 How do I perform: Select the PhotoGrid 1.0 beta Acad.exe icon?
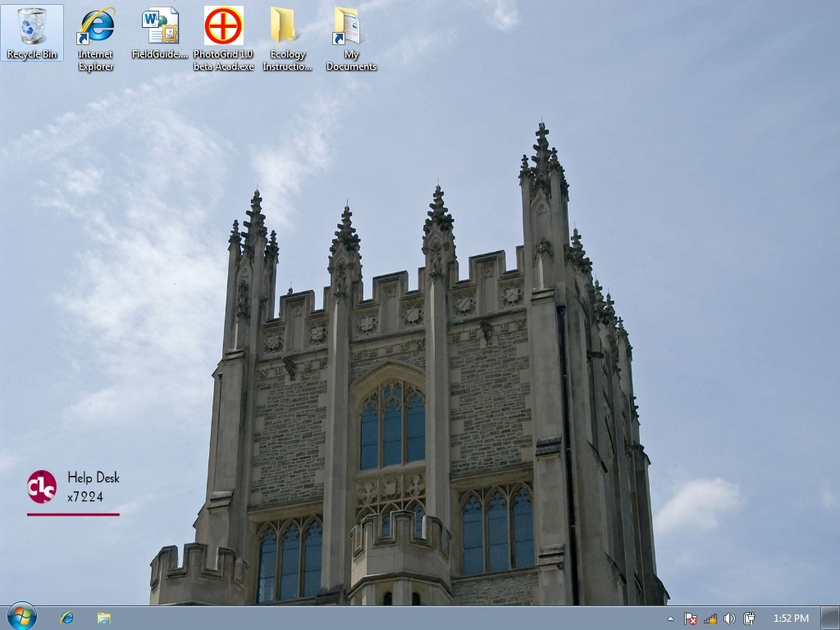tap(223, 39)
